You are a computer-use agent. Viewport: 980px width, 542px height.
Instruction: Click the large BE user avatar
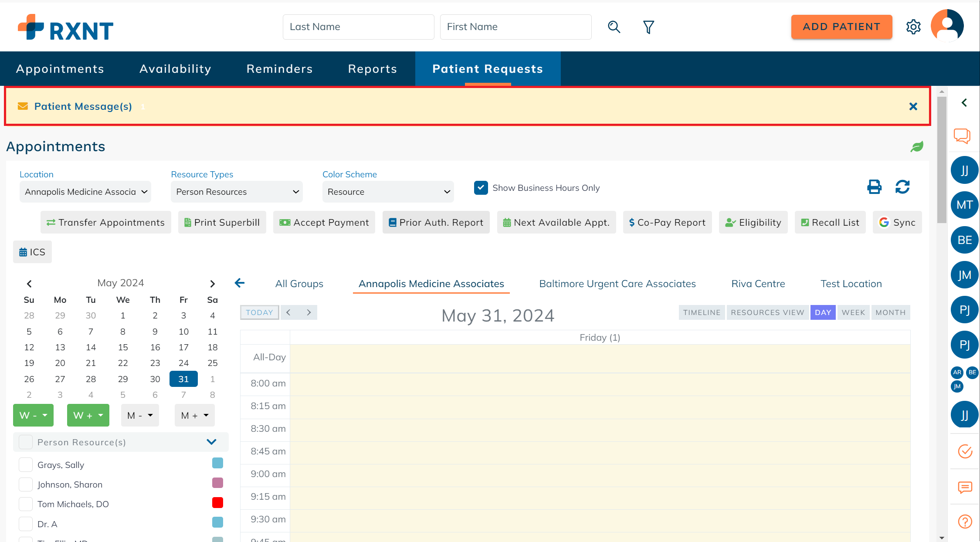(x=964, y=240)
